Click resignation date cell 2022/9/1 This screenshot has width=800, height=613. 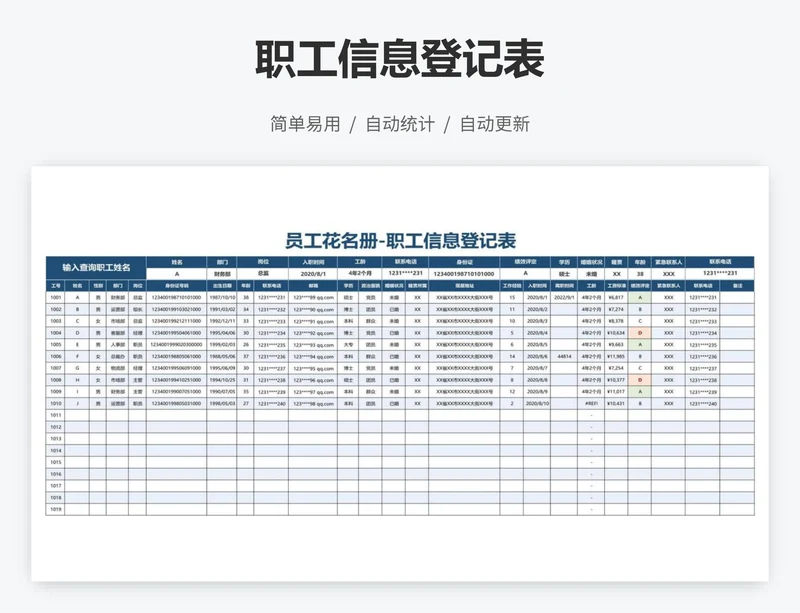(x=564, y=298)
